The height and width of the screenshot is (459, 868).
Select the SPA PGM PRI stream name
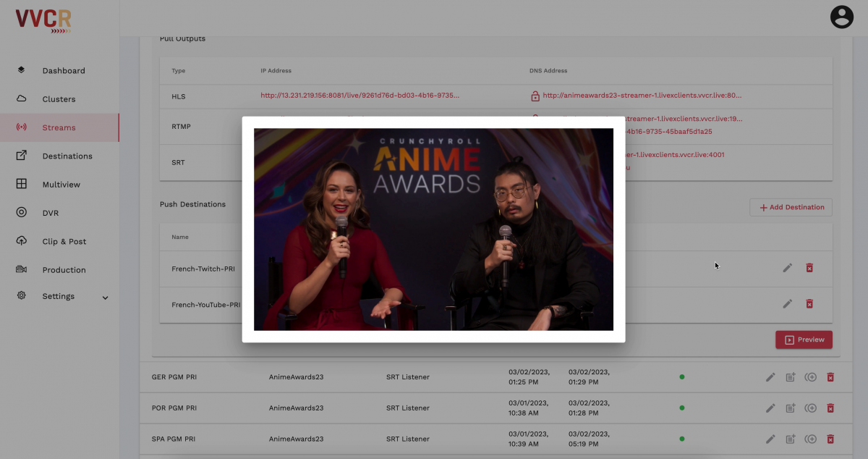pos(174,439)
